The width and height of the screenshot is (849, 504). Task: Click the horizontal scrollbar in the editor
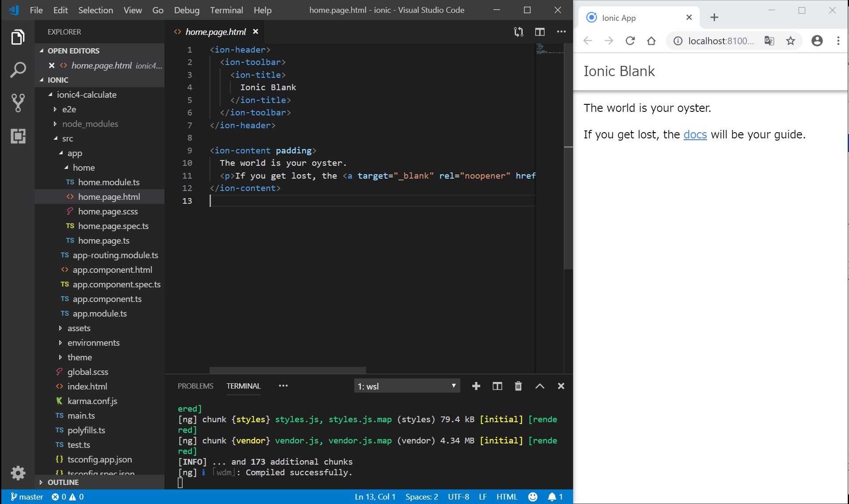coord(287,370)
